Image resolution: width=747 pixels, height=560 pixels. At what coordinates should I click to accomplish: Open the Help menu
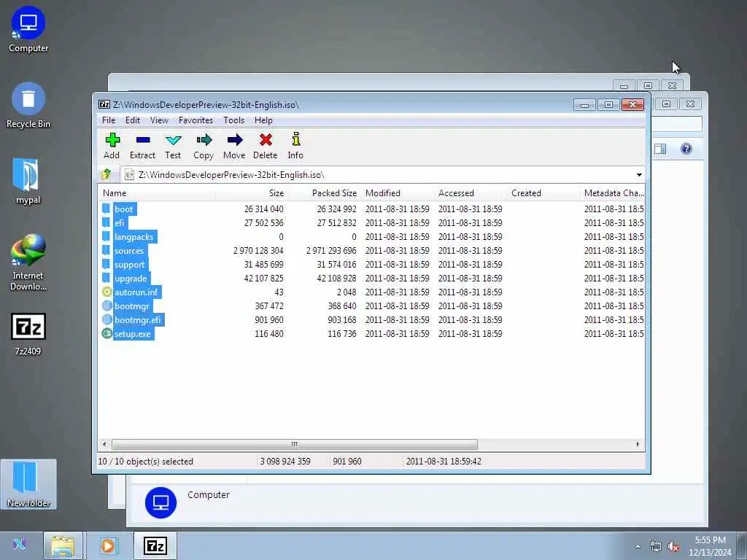(263, 120)
